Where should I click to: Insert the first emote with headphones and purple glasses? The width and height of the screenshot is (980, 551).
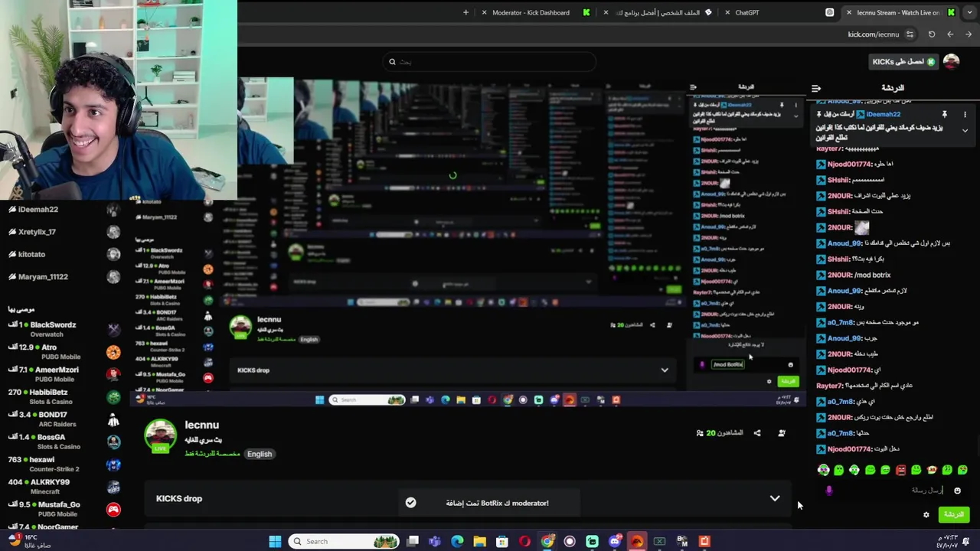pyautogui.click(x=823, y=470)
